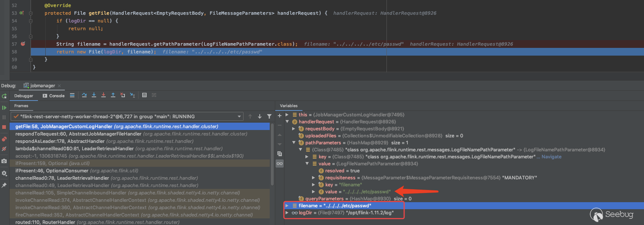Expand the 'this' variable node

coord(287,115)
